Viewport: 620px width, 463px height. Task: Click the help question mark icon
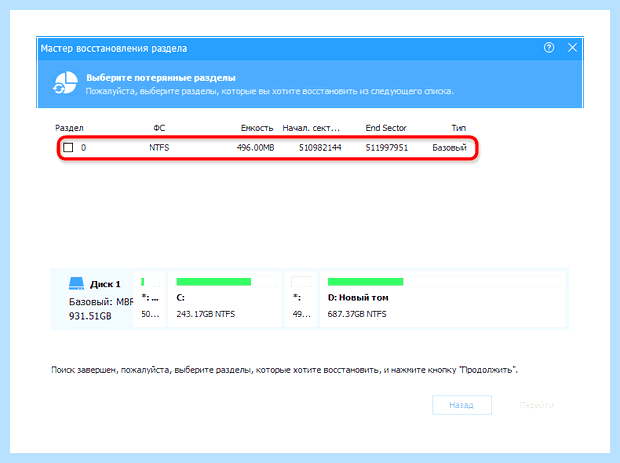[548, 48]
